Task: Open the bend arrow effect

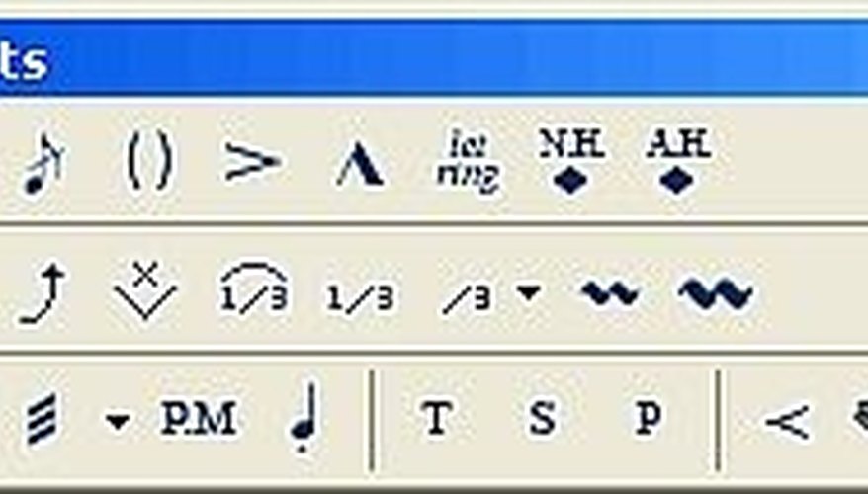Action: [43, 293]
